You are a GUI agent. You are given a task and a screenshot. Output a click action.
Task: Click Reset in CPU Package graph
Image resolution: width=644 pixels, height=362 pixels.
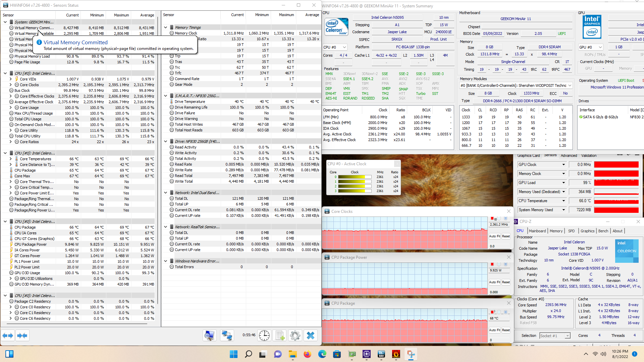(x=506, y=330)
